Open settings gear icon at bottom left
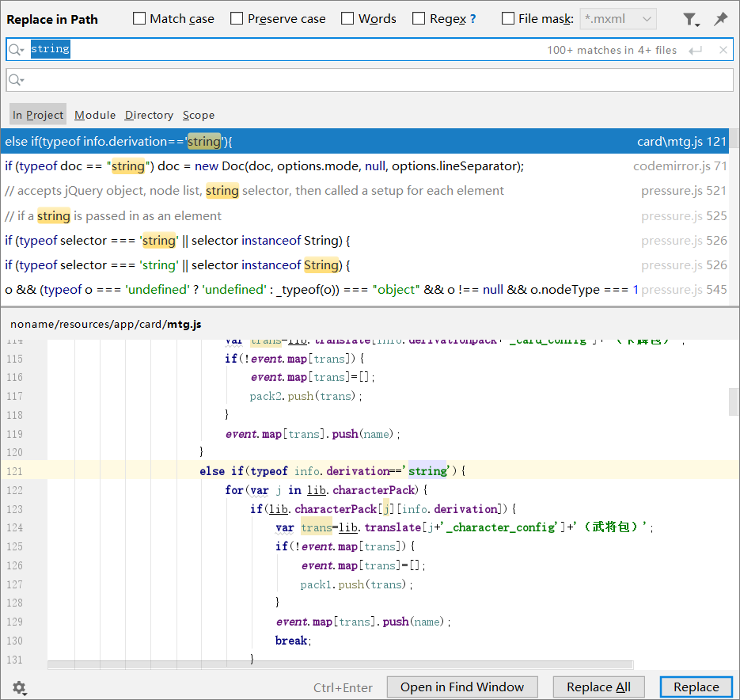This screenshot has height=700, width=740. [19, 687]
